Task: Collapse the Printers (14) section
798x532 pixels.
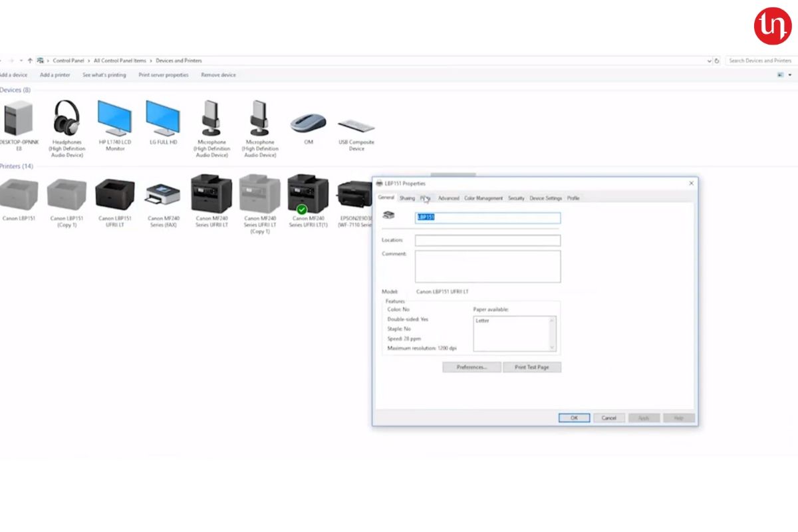Action: coord(17,166)
